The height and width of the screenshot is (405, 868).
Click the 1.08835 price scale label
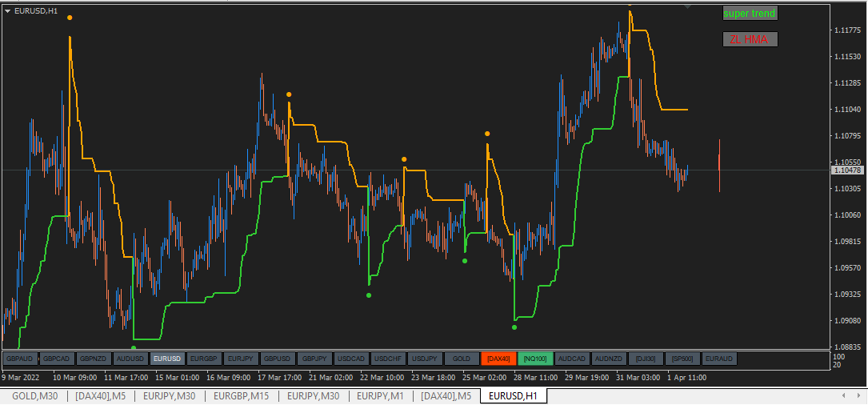click(x=847, y=347)
